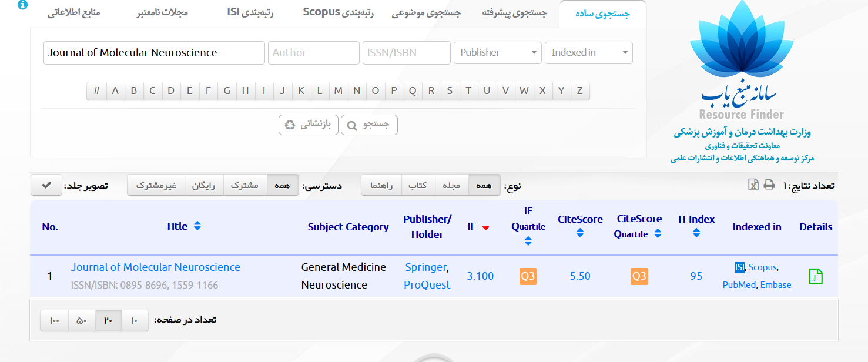This screenshot has width=868, height=362.
Task: Click the PubMed index link
Action: [x=739, y=285]
